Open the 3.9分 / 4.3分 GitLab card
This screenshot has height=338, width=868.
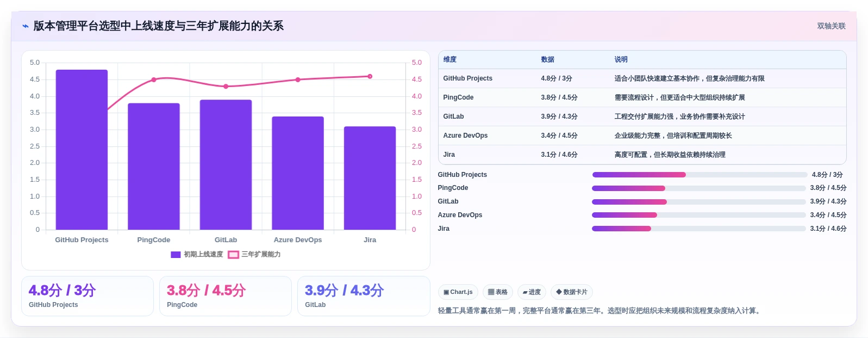pyautogui.click(x=364, y=296)
